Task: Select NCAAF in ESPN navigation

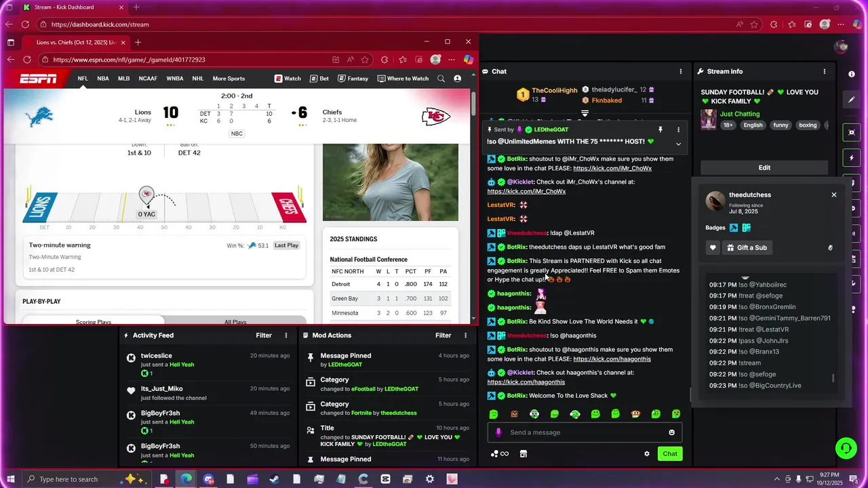Action: [148, 79]
